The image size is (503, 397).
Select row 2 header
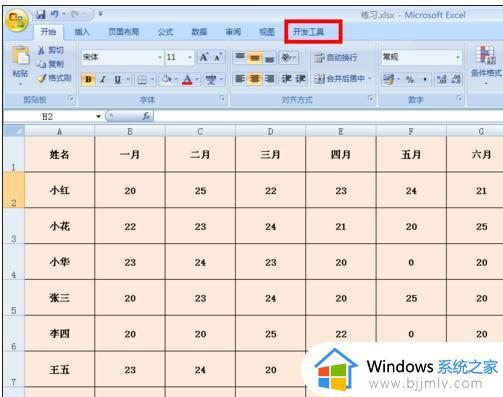[x=14, y=190]
